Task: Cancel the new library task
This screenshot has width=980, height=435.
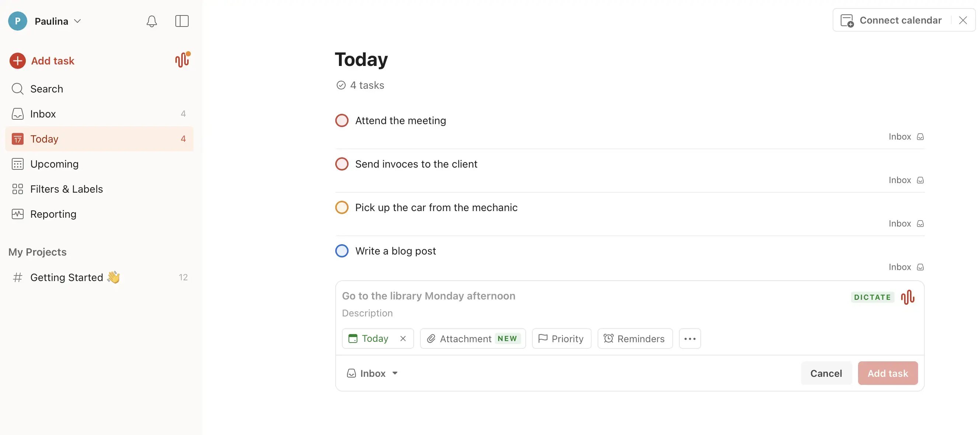Action: (x=826, y=373)
